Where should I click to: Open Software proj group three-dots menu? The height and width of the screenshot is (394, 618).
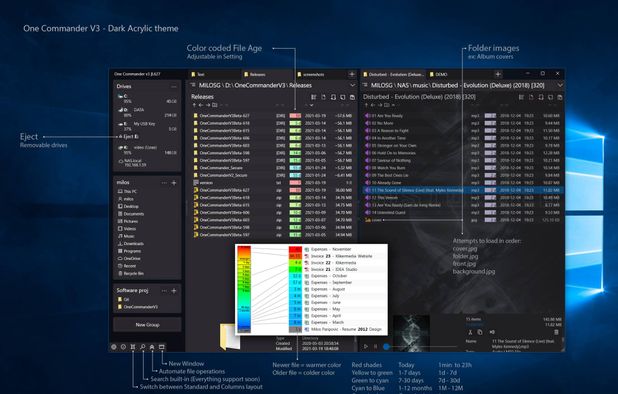pos(164,291)
